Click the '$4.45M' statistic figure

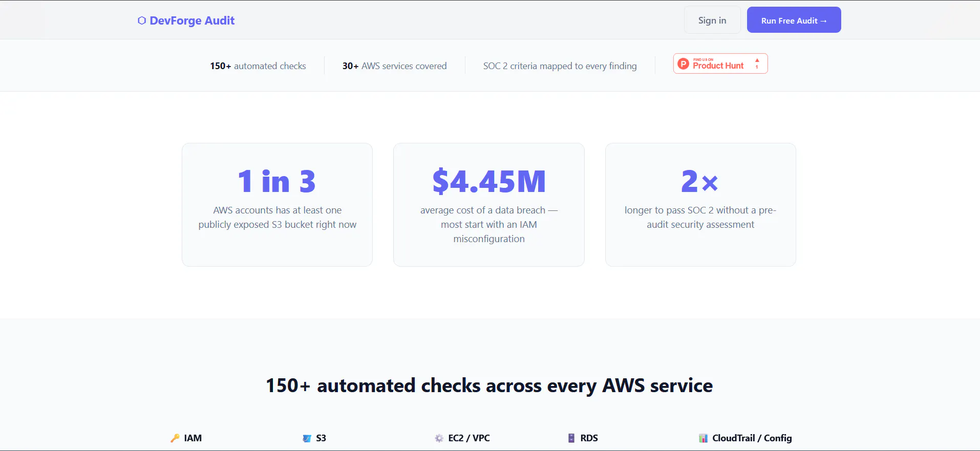tap(489, 181)
